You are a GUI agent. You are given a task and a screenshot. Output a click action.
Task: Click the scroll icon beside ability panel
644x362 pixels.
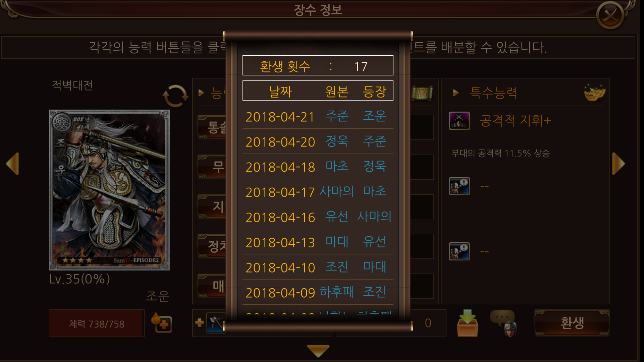pos(422,93)
